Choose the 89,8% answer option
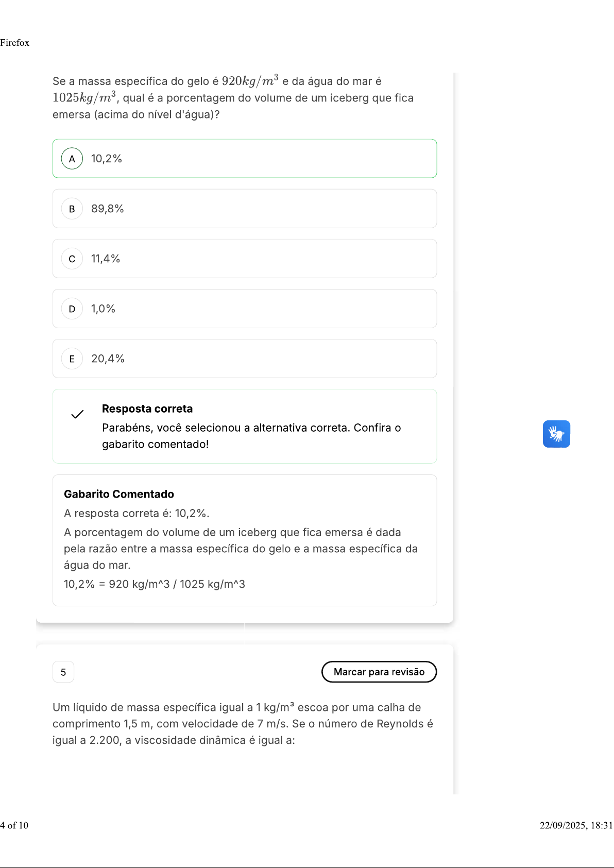The height and width of the screenshot is (868, 614). (244, 209)
